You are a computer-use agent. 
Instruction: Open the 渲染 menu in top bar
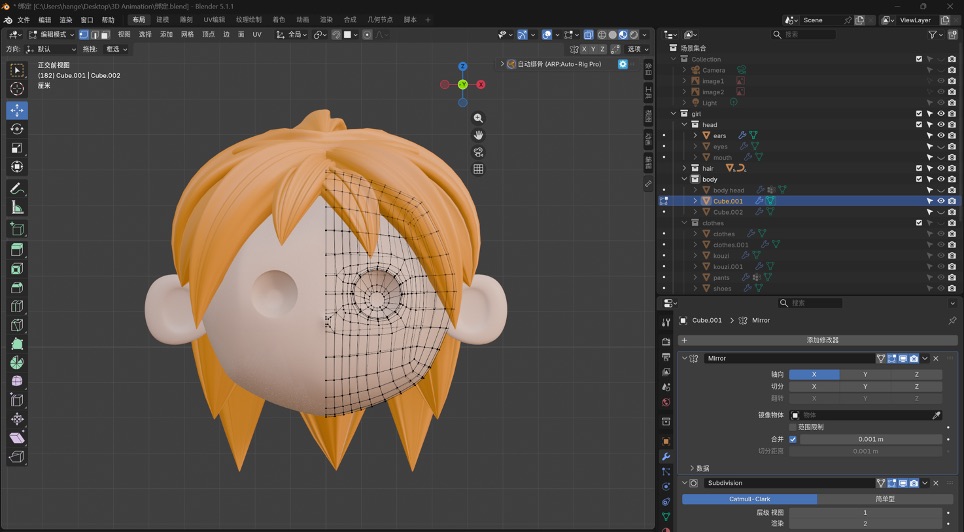point(66,20)
